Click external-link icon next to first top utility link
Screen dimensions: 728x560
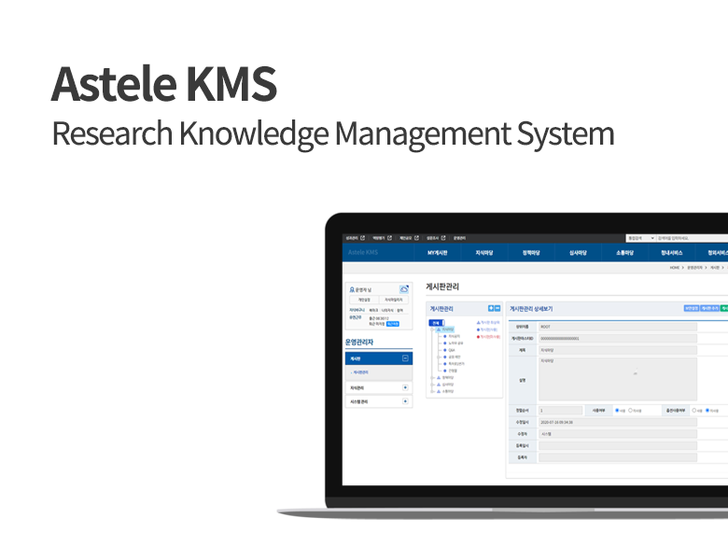363,238
